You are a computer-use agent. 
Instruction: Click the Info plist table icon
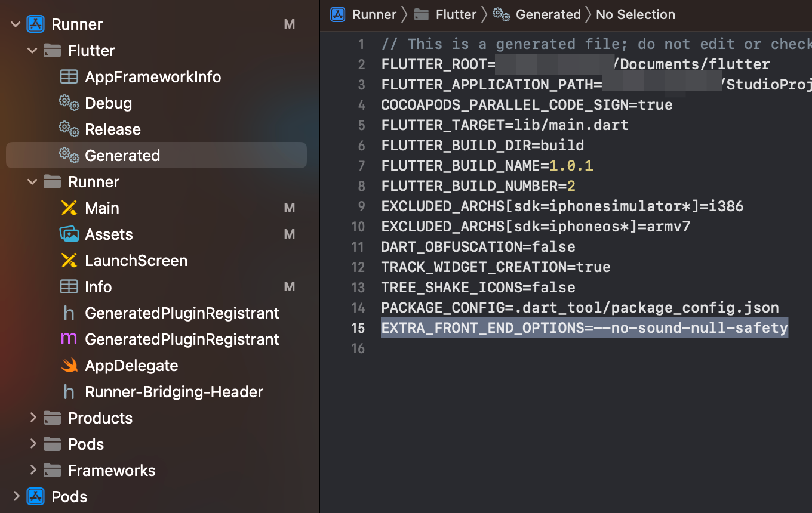tap(69, 287)
